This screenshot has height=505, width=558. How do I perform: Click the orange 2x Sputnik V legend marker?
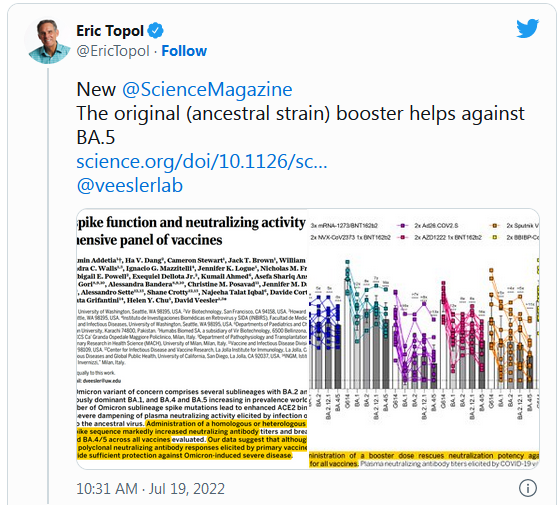(x=495, y=226)
